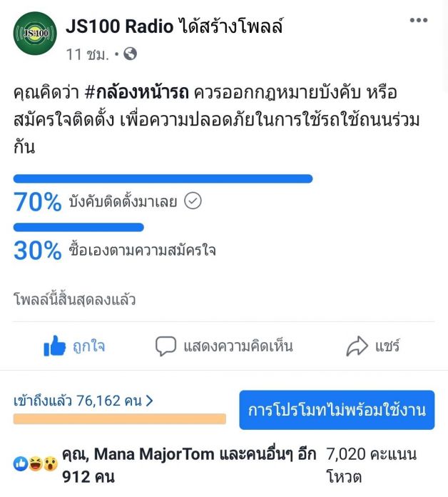Click the orange reach progress bar
This screenshot has height=497, width=448.
(120, 418)
